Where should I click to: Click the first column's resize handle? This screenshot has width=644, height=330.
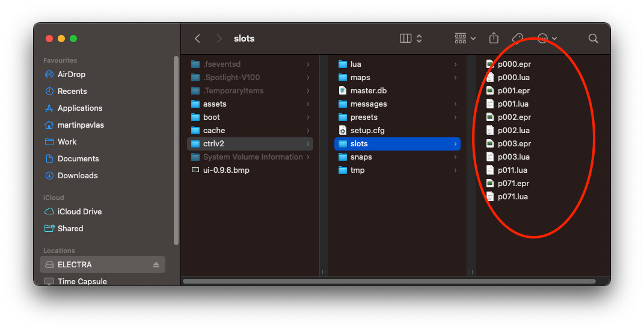(324, 272)
